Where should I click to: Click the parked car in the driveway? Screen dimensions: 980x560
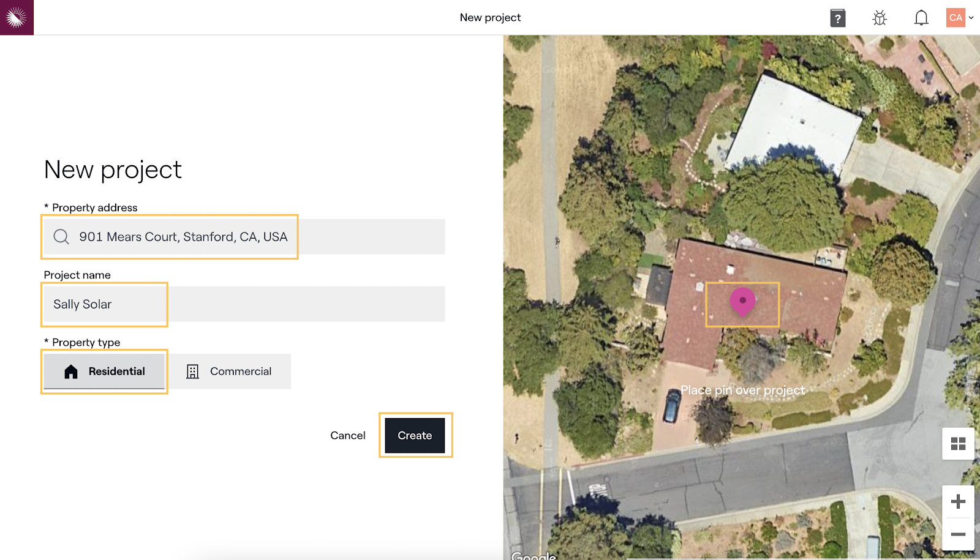672,406
